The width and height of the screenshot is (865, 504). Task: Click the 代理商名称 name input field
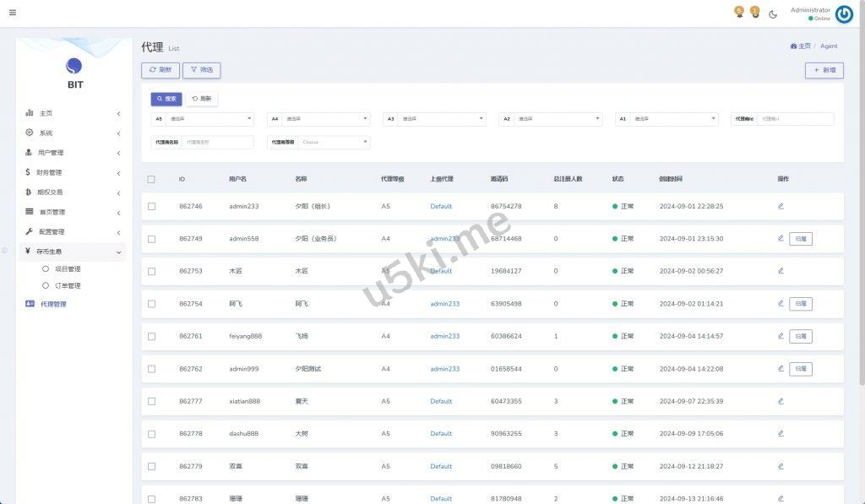pos(217,143)
